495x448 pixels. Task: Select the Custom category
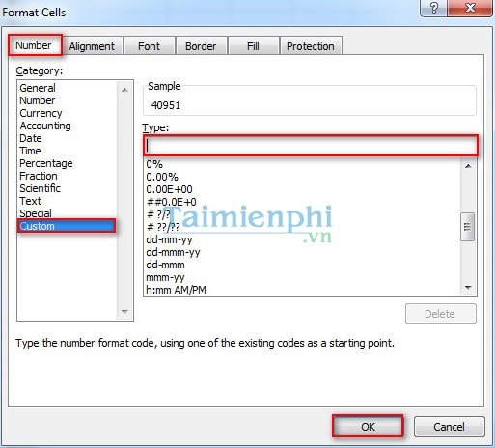coord(67,226)
